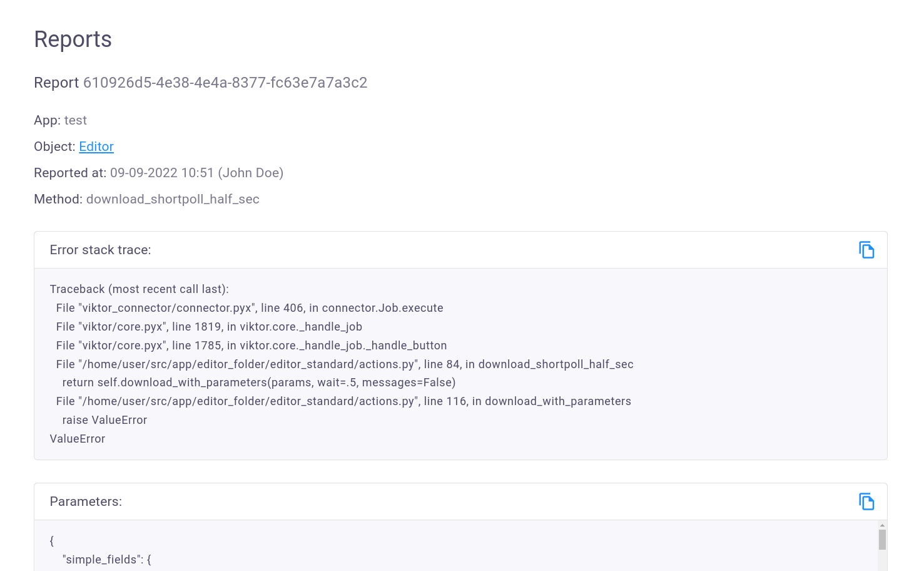The height and width of the screenshot is (571, 924).
Task: Click the App value "test"
Action: click(x=76, y=120)
